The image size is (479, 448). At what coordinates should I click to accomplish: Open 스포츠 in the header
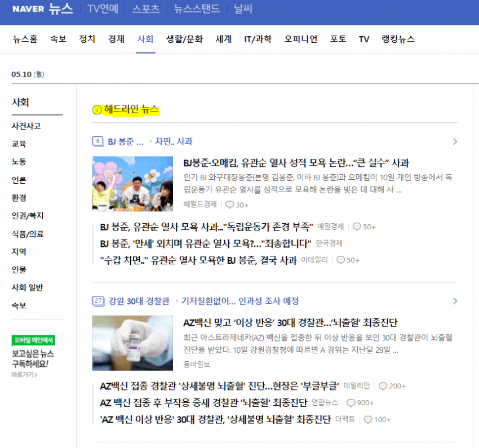point(146,8)
